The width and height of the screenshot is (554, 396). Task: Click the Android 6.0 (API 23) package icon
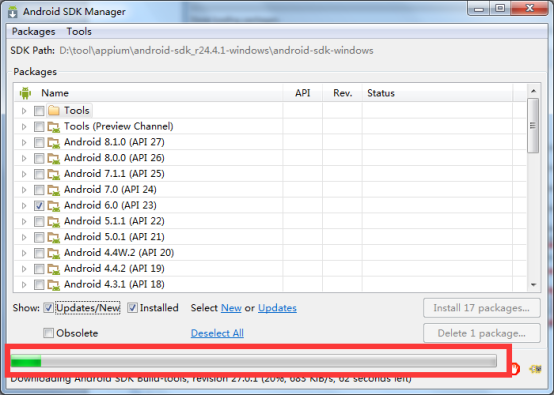[54, 206]
